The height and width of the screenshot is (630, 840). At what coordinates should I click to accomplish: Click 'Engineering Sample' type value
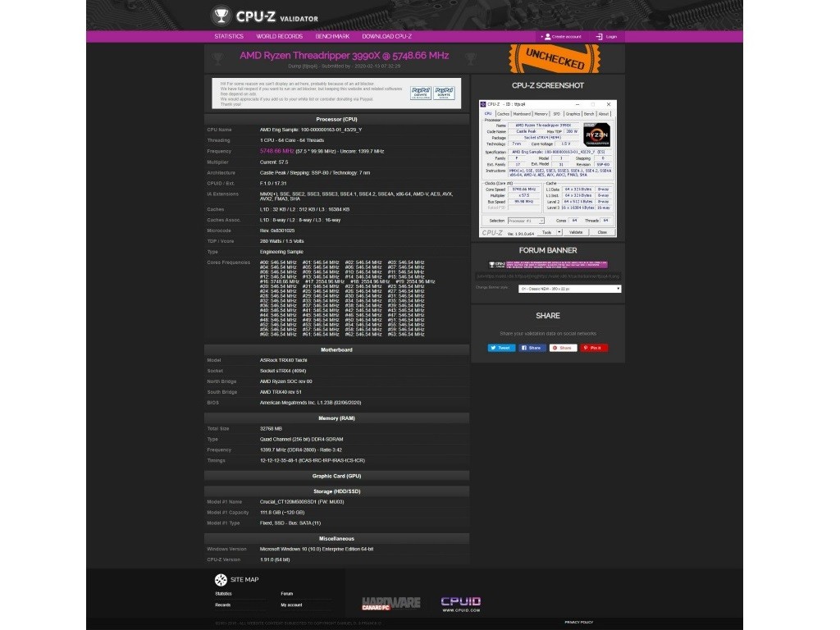[282, 252]
